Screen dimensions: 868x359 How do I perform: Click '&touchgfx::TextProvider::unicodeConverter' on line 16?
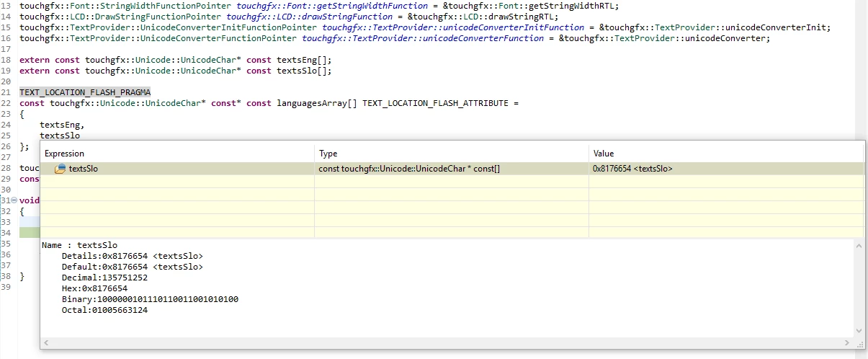(662, 38)
